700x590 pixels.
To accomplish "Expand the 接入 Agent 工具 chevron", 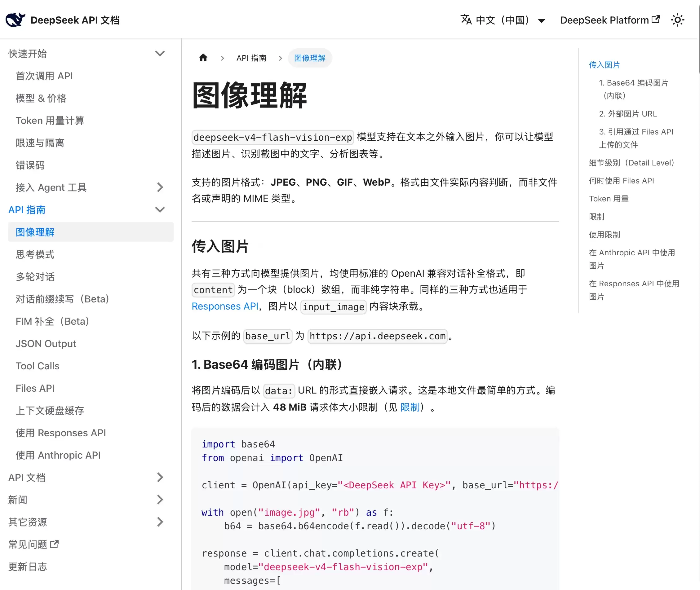I will [x=160, y=187].
